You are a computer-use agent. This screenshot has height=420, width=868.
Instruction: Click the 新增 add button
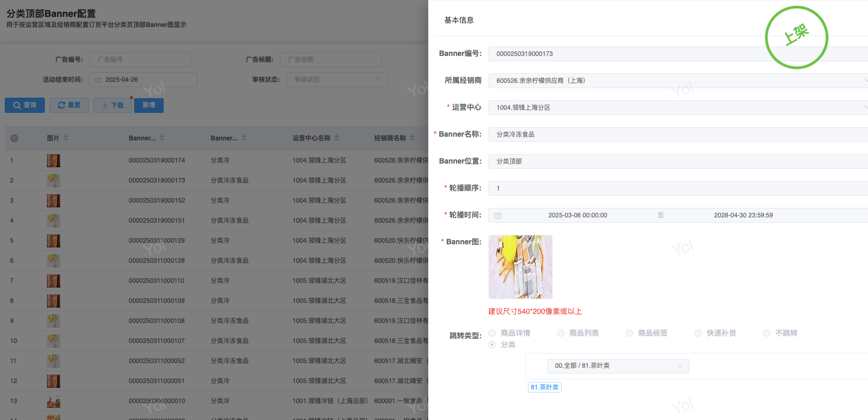click(x=149, y=106)
